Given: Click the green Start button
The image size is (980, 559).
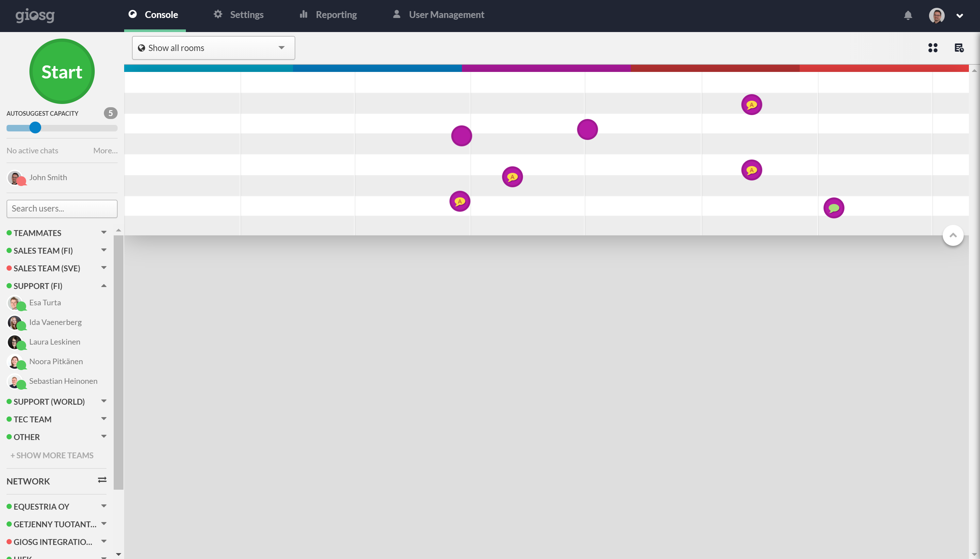Looking at the screenshot, I should [x=62, y=71].
